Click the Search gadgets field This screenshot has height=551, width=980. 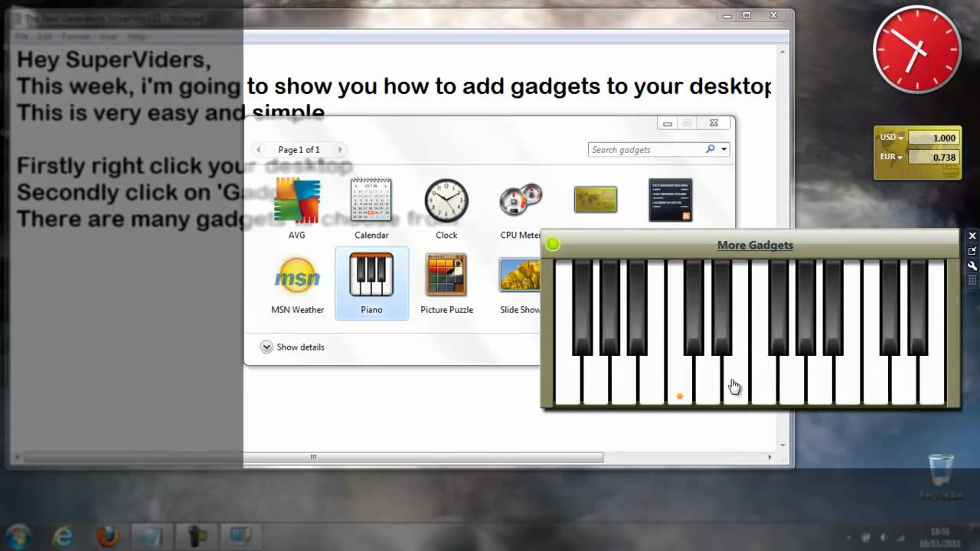pos(645,149)
